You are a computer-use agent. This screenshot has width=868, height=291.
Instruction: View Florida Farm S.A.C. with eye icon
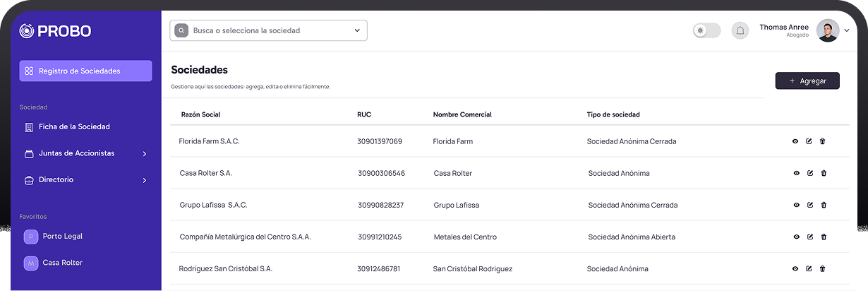click(795, 141)
